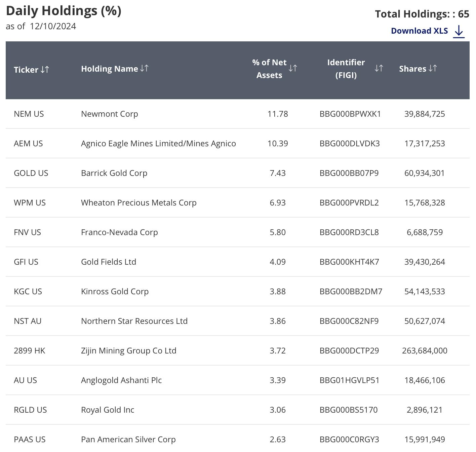Click shares value 2,896,121

(x=425, y=410)
